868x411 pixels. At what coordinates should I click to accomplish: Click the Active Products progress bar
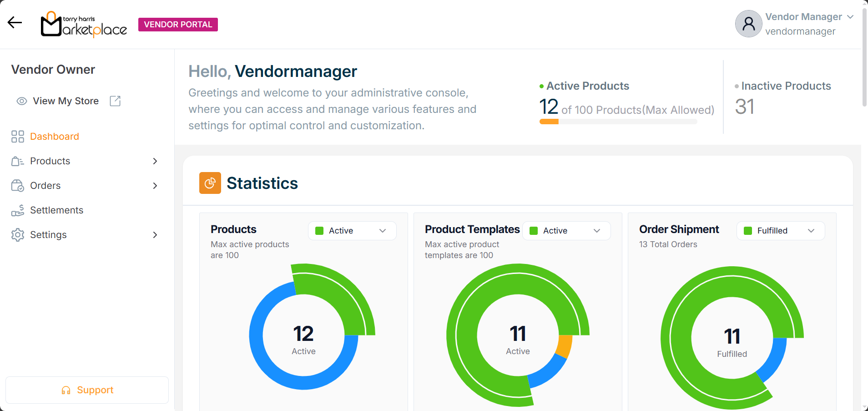click(x=618, y=122)
